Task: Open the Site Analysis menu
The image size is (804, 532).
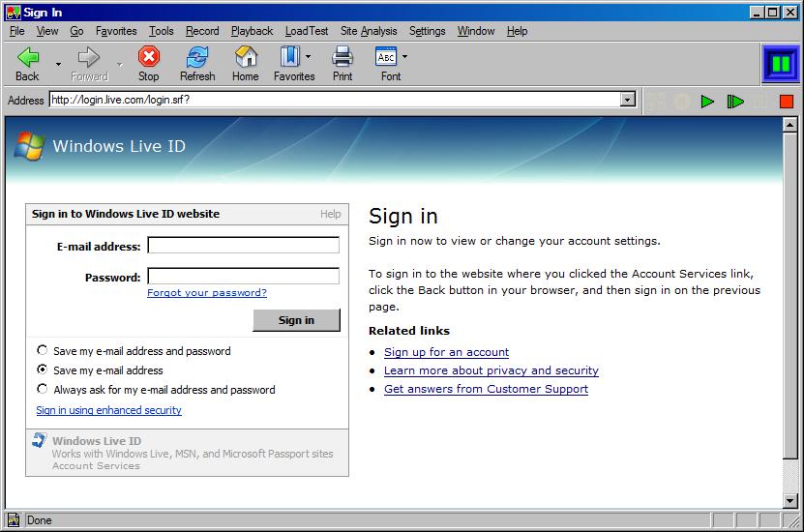Action: (x=369, y=31)
